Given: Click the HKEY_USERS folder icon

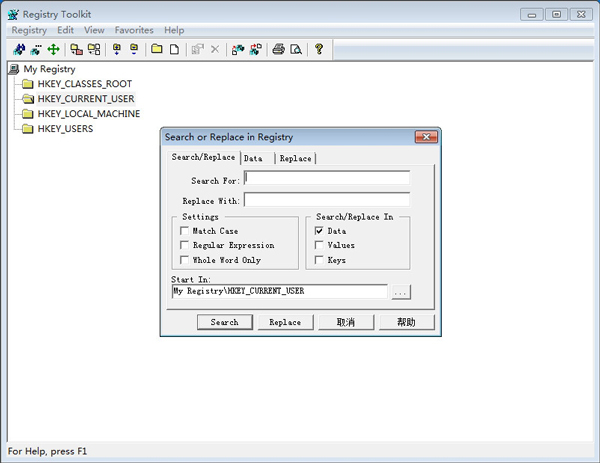Looking at the screenshot, I should [28, 129].
